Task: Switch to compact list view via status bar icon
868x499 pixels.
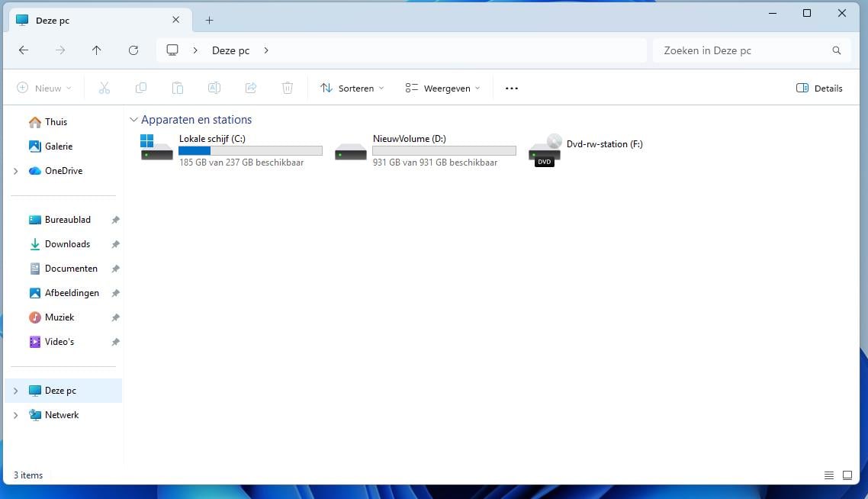Action: [x=829, y=475]
